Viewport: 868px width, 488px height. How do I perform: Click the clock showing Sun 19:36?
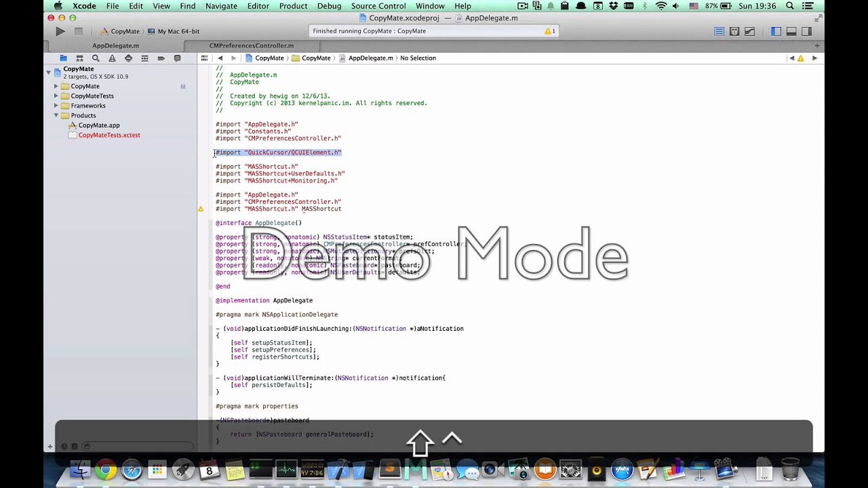757,5
